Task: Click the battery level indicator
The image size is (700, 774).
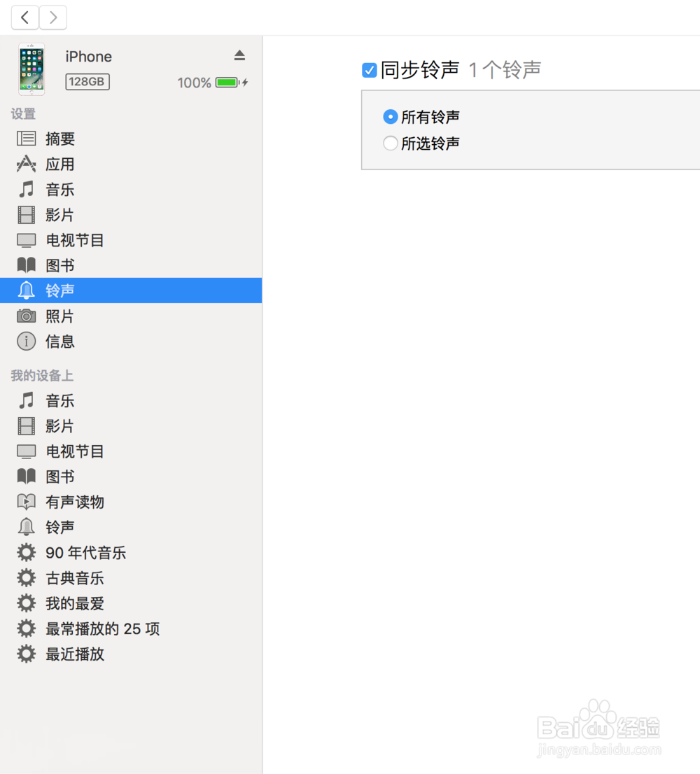Action: coord(227,83)
